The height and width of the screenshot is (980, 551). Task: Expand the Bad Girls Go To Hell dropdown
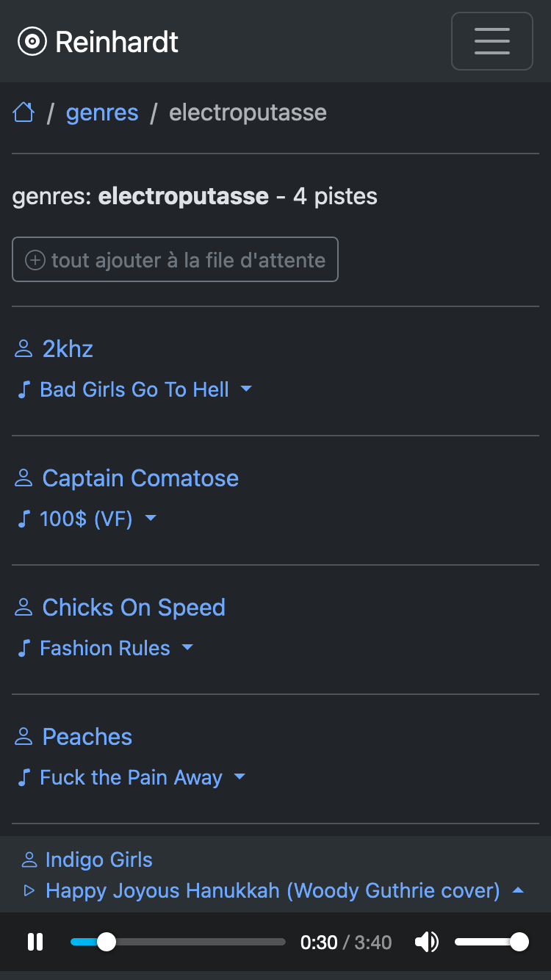[x=247, y=389]
